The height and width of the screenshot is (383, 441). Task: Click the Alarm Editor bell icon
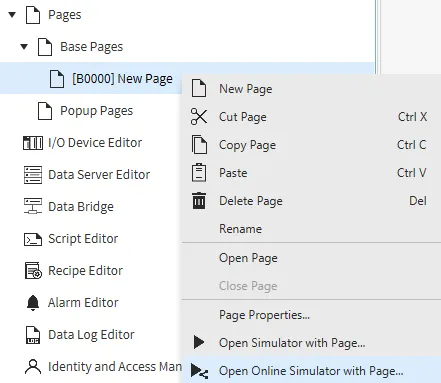pos(33,303)
